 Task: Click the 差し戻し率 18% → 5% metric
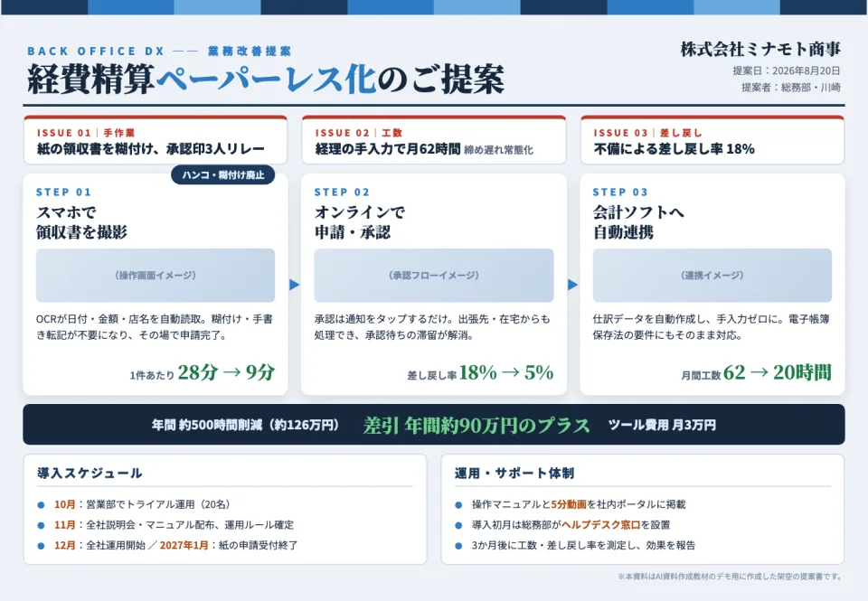coord(480,372)
